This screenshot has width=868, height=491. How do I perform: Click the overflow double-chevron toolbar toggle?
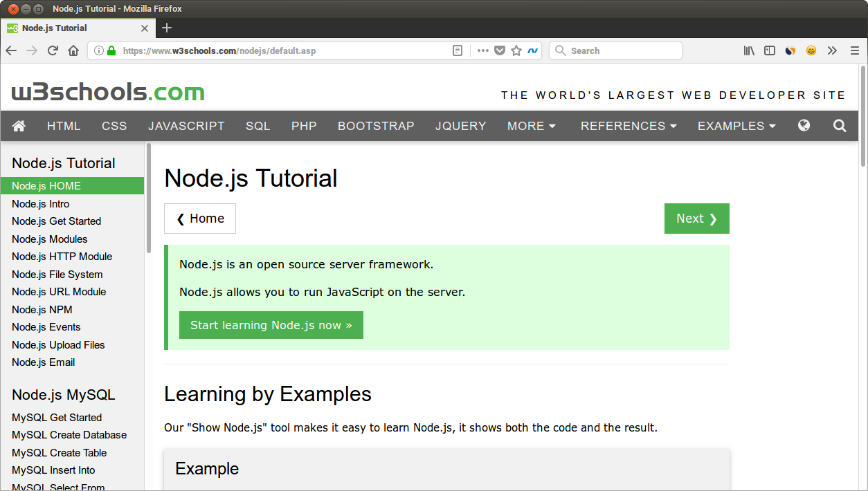832,50
